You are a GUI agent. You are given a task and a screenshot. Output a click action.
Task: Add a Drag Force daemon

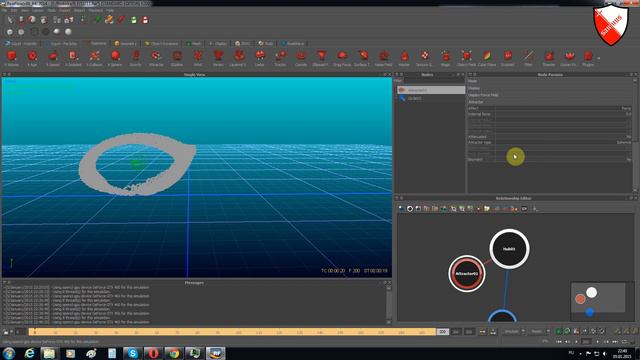[342, 58]
